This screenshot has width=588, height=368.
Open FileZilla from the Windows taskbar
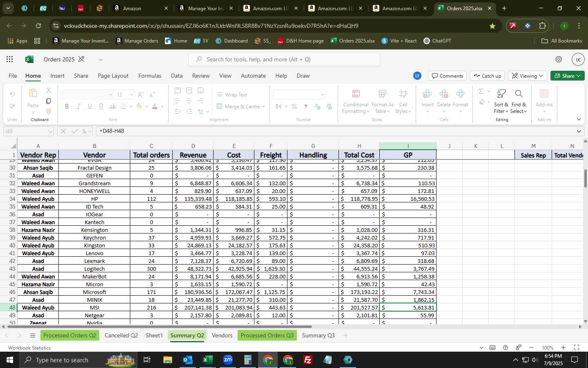tap(308, 360)
